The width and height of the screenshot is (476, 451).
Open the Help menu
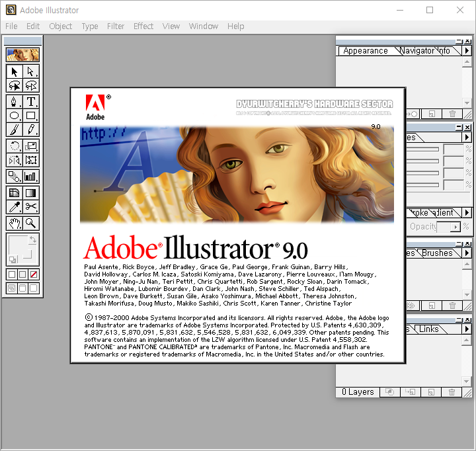[235, 26]
